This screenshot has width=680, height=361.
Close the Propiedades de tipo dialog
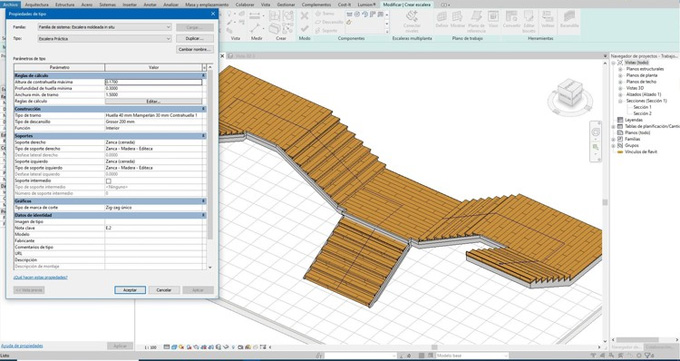tap(213, 14)
